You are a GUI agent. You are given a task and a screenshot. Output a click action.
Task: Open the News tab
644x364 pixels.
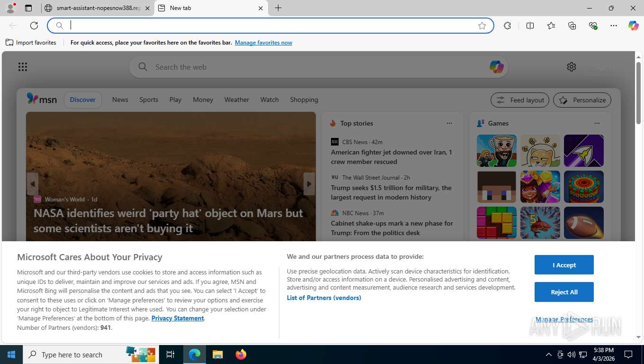point(120,100)
